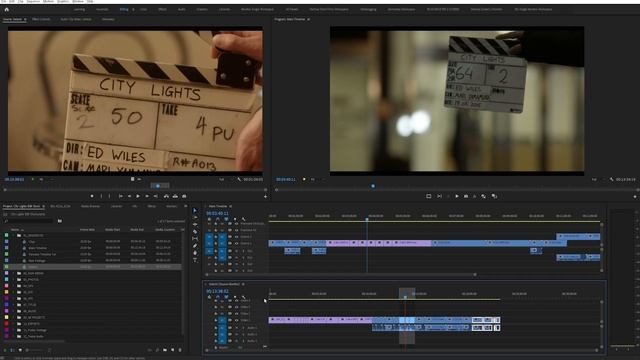
Task: Play the sequence in Program monitor
Action: click(457, 196)
